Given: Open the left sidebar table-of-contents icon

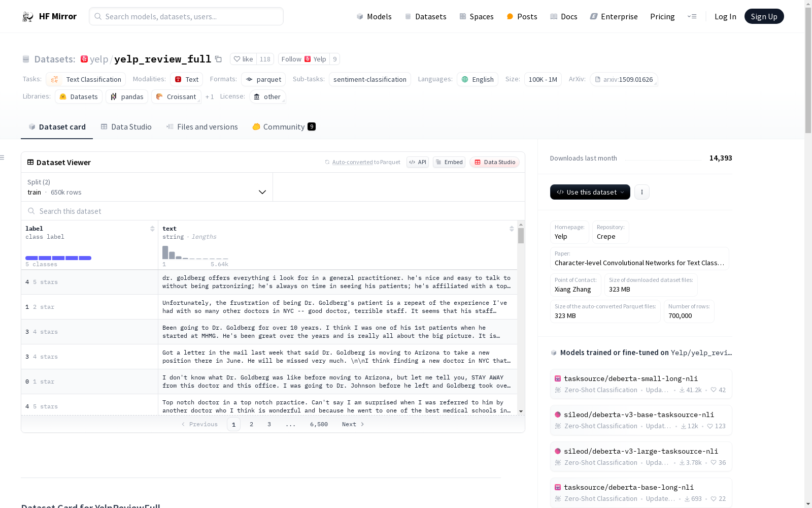Looking at the screenshot, I should (3, 157).
